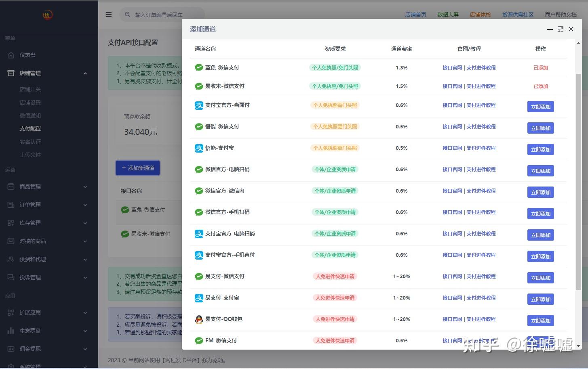Click the scrollbar down arrow in dialog

click(578, 346)
